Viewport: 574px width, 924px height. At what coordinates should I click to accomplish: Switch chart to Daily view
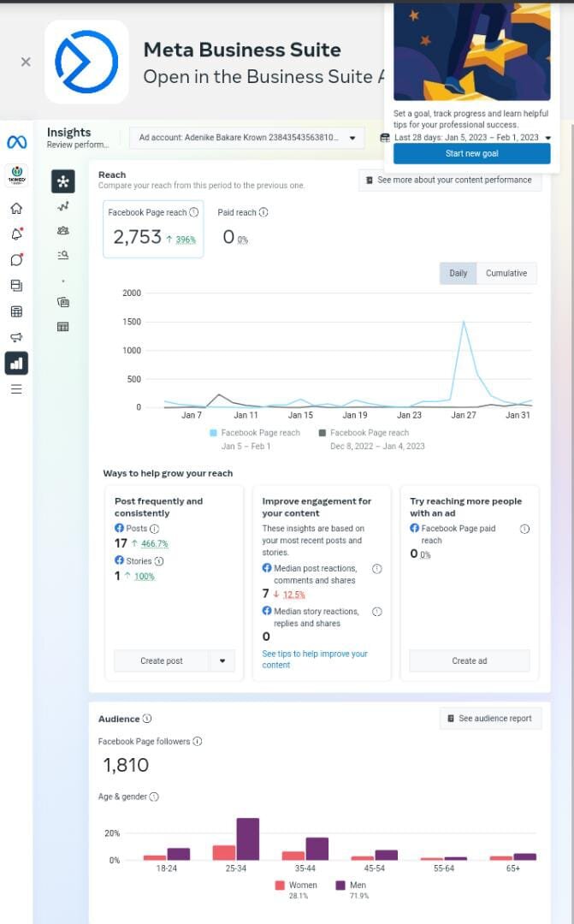point(458,274)
